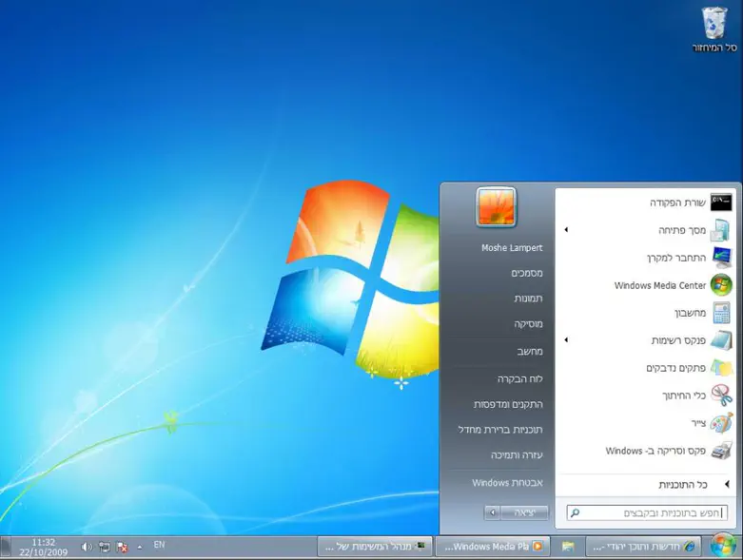This screenshot has width=743, height=560.
Task: Expand the Getting Started jump list arrow
Action: [566, 230]
